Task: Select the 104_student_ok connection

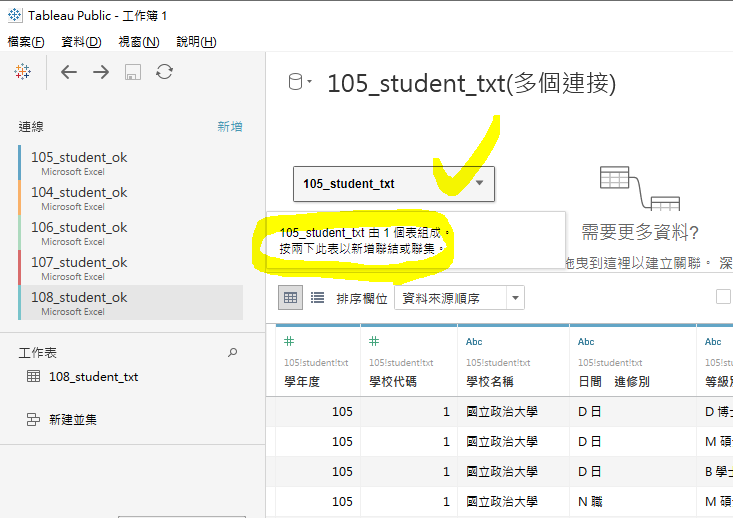Action: [x=130, y=198]
